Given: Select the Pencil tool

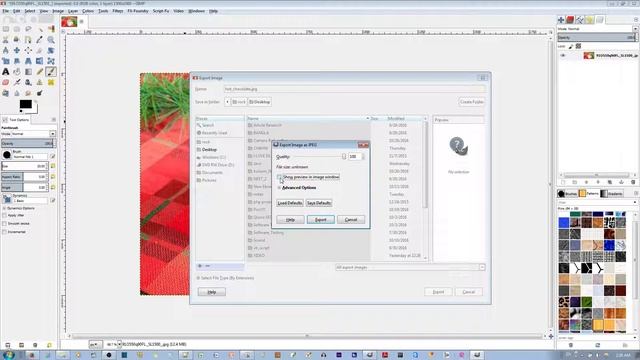Looking at the screenshot, I should coord(40,71).
